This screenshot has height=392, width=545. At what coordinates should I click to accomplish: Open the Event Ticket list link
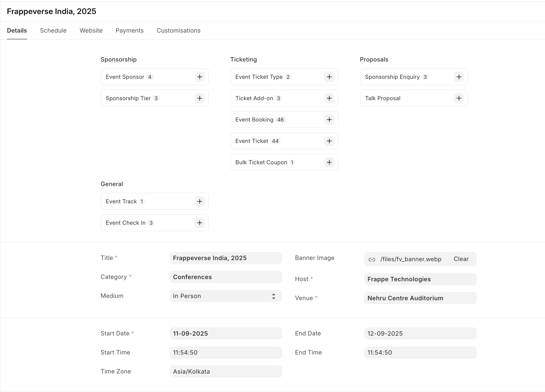click(251, 141)
